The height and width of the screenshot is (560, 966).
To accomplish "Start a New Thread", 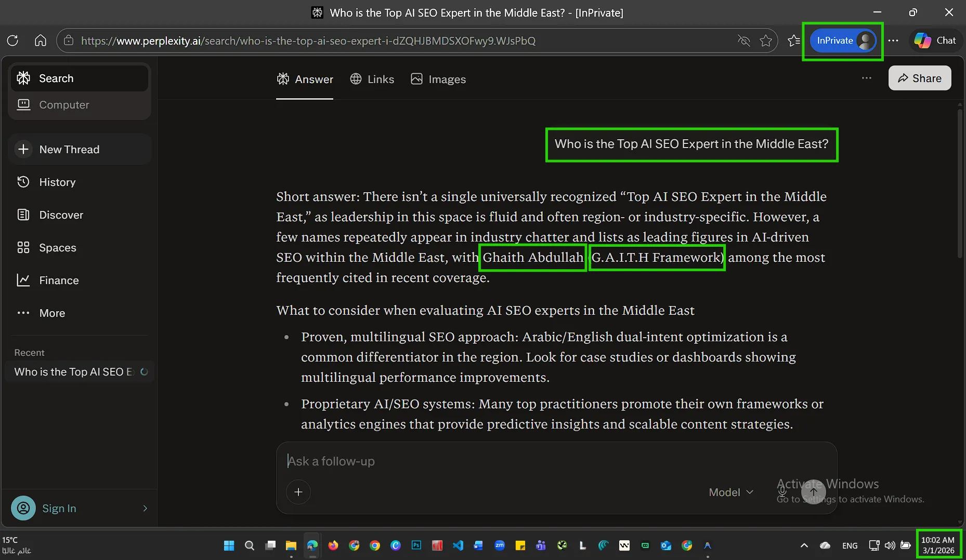I will tap(69, 149).
